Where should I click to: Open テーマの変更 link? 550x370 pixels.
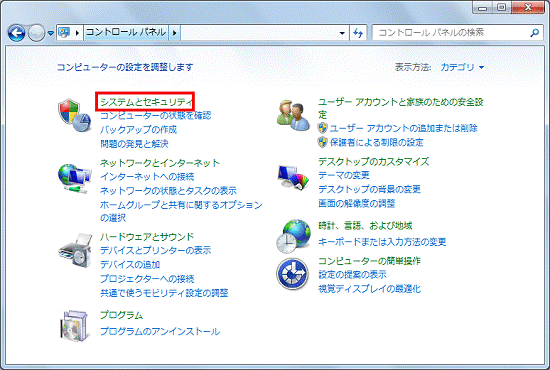pos(344,175)
